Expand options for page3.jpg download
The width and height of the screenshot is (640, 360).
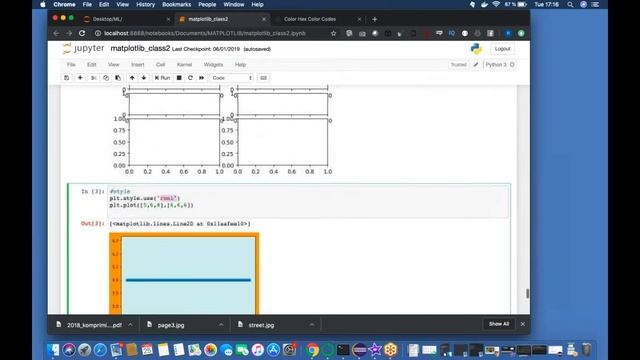click(x=221, y=324)
